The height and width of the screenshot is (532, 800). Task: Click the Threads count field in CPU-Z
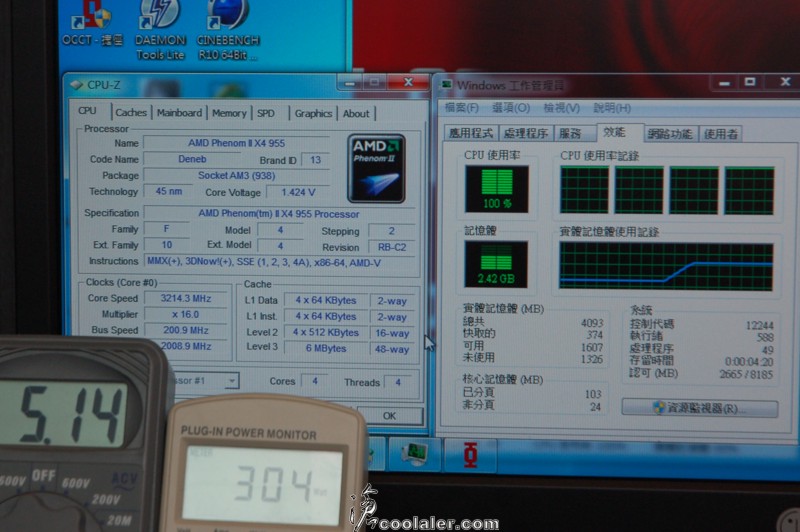(397, 382)
